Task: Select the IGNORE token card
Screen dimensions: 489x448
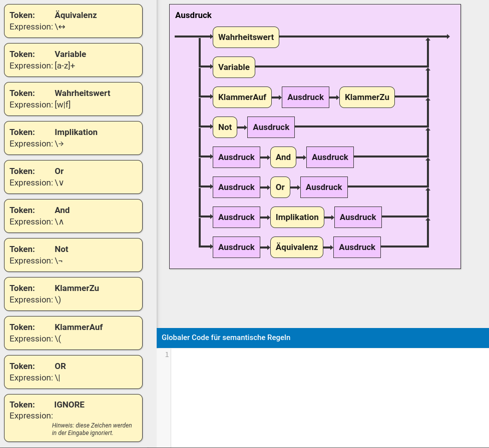Action: click(73, 418)
